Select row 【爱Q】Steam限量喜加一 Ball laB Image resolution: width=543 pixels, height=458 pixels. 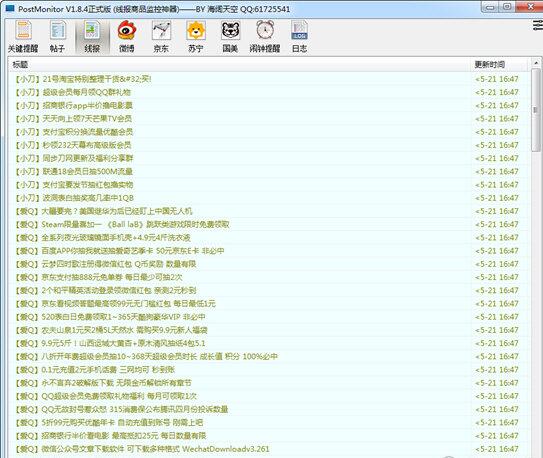click(269, 224)
